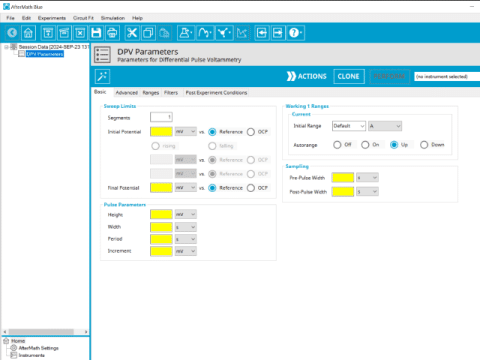Click the Copy icon in toolbar
480x360 pixels.
point(148,33)
